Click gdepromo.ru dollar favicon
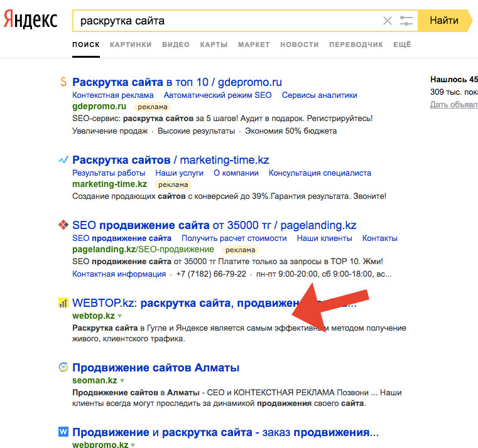Image resolution: width=478 pixels, height=448 pixels. coord(63,82)
